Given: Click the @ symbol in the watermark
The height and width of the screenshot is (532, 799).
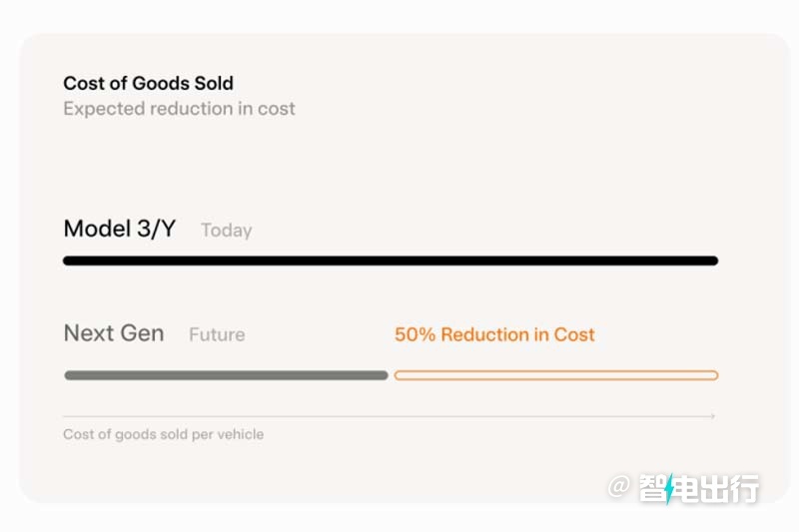Looking at the screenshot, I should coord(619,486).
